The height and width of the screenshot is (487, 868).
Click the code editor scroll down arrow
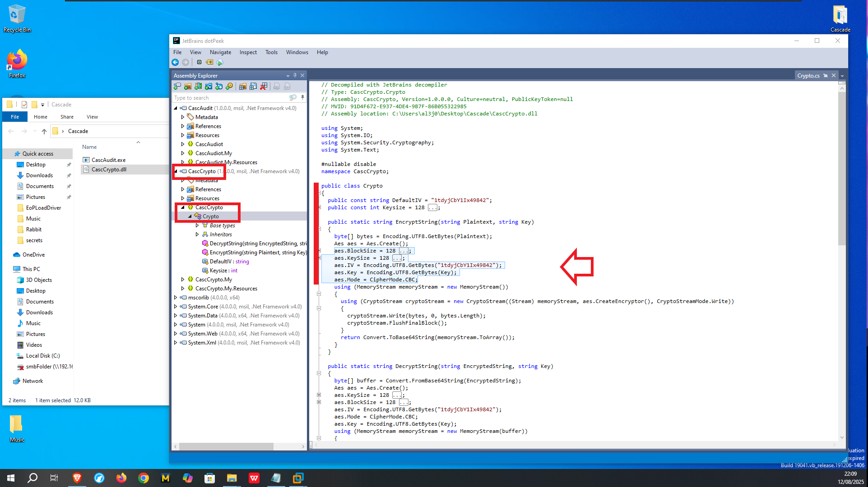842,437
